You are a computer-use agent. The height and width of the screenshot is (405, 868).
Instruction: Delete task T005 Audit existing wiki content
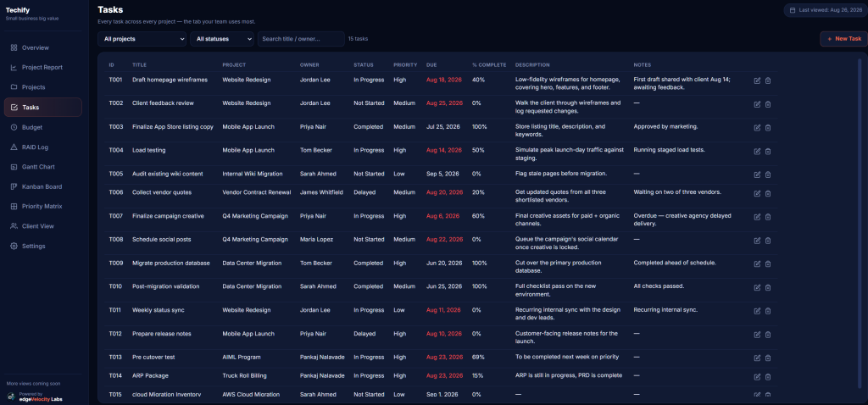(768, 175)
